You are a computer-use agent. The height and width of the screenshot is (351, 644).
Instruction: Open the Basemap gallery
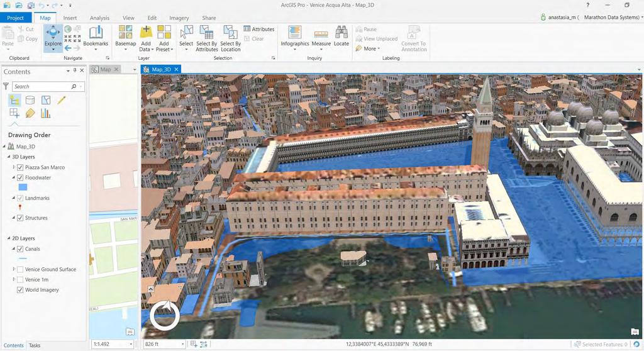click(x=125, y=37)
